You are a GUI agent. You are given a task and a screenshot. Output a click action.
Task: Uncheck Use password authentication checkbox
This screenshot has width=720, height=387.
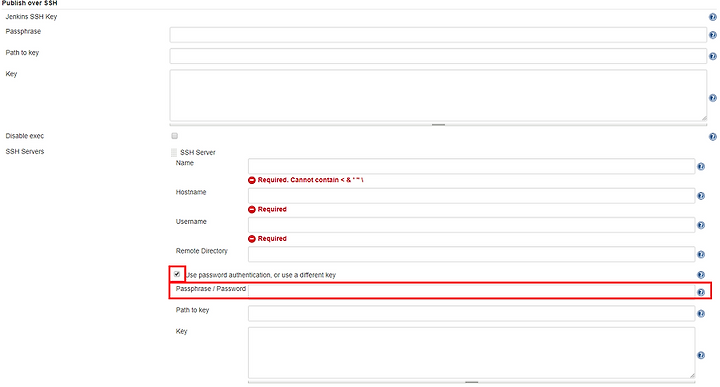177,274
